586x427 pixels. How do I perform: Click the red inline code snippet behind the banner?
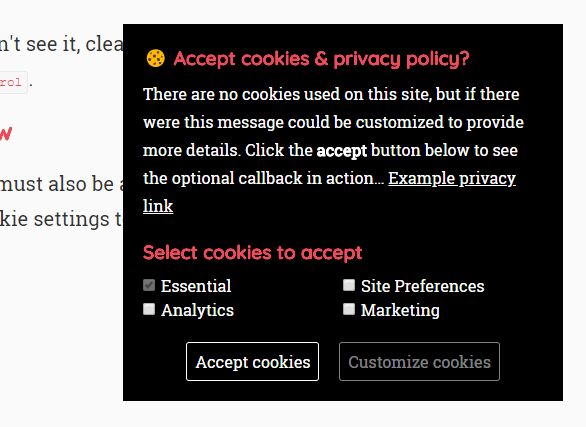click(x=11, y=82)
